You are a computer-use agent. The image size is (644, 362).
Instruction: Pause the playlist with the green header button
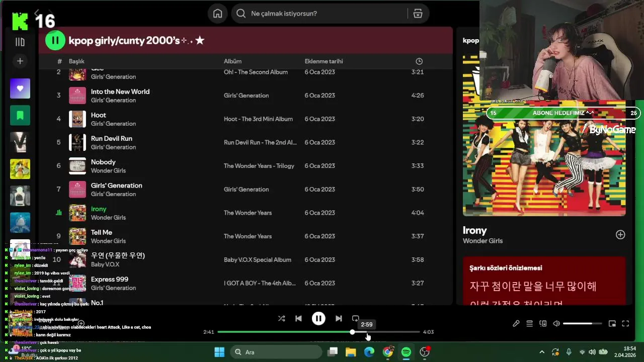coord(55,41)
